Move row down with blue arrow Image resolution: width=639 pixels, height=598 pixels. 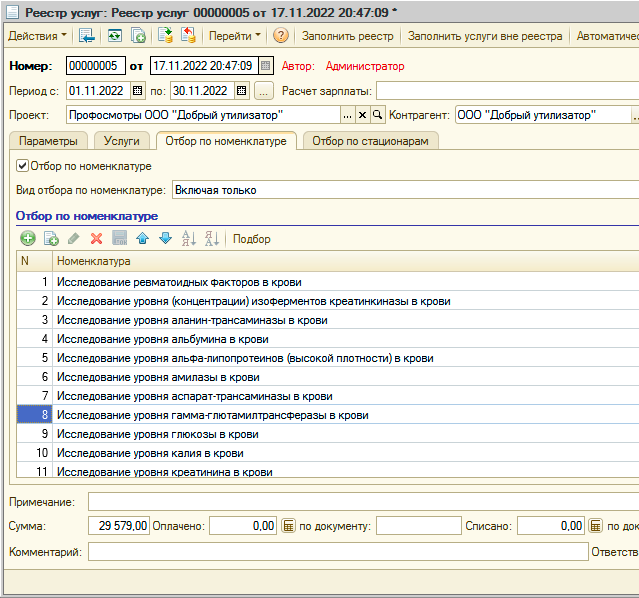(x=165, y=239)
